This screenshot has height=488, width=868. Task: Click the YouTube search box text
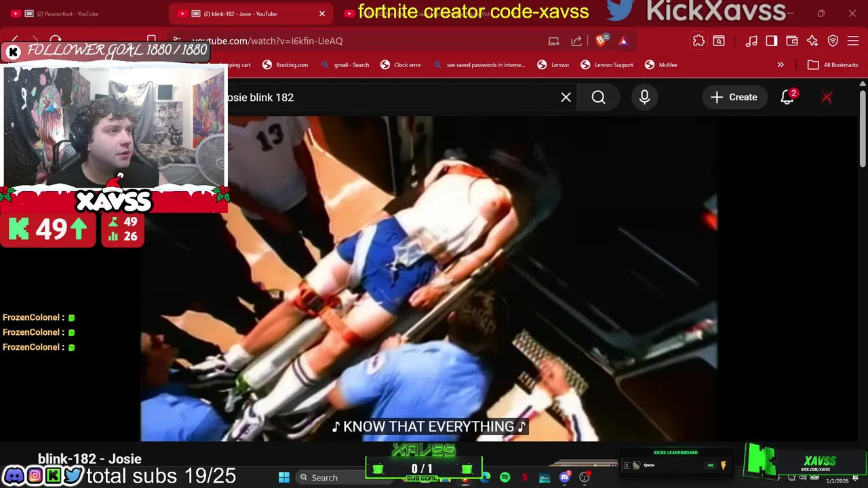pos(260,98)
